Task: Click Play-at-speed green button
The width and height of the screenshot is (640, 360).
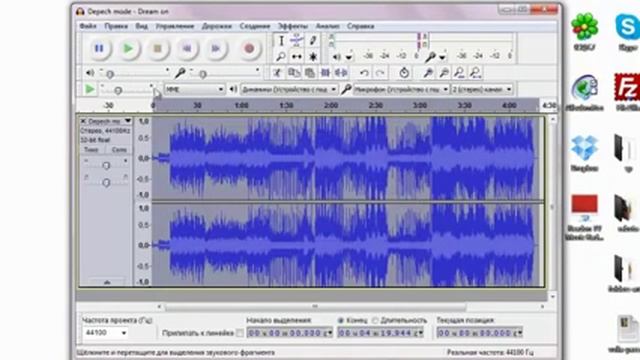Action: coord(89,89)
